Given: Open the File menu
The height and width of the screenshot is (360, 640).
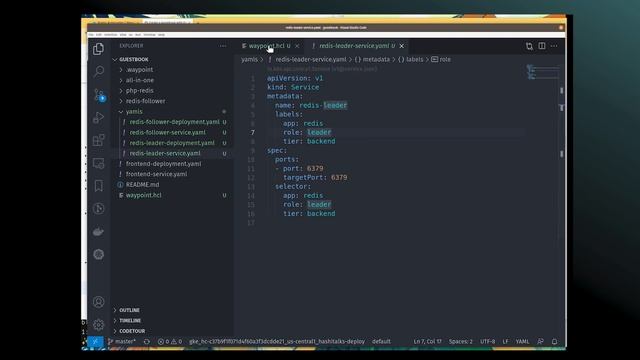Looking at the screenshot, I should 91,35.
